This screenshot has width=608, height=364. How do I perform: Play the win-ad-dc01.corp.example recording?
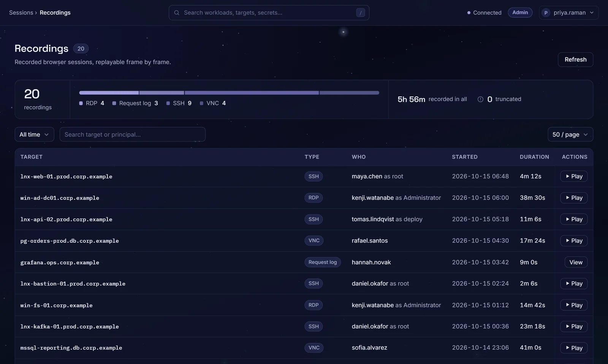pyautogui.click(x=574, y=198)
